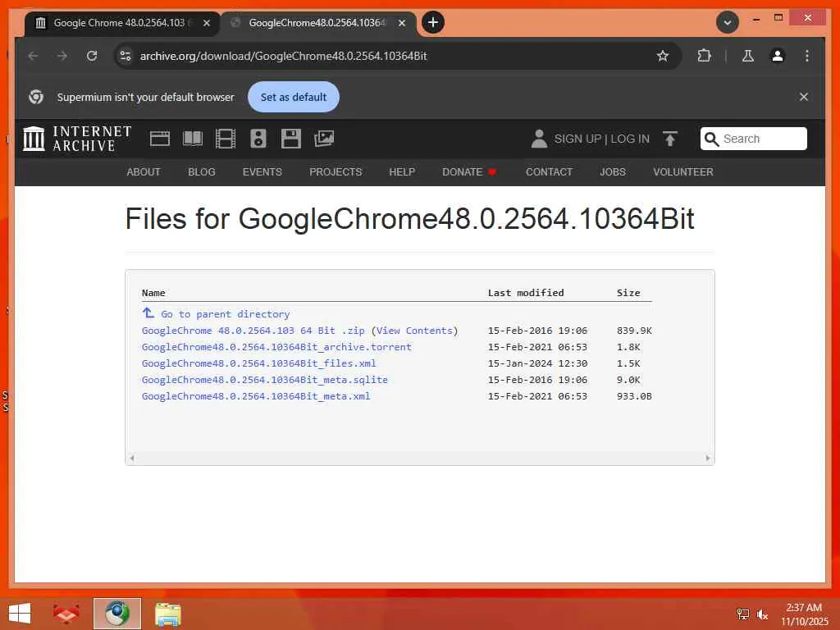The image size is (840, 630).
Task: Close the GoogleChrome48.0.2564.10364 tab
Action: (x=402, y=23)
